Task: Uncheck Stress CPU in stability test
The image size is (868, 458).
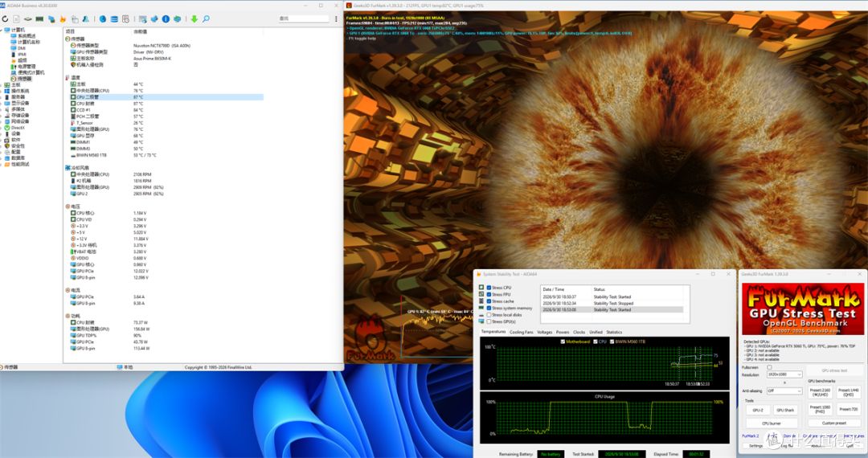Action: click(489, 288)
